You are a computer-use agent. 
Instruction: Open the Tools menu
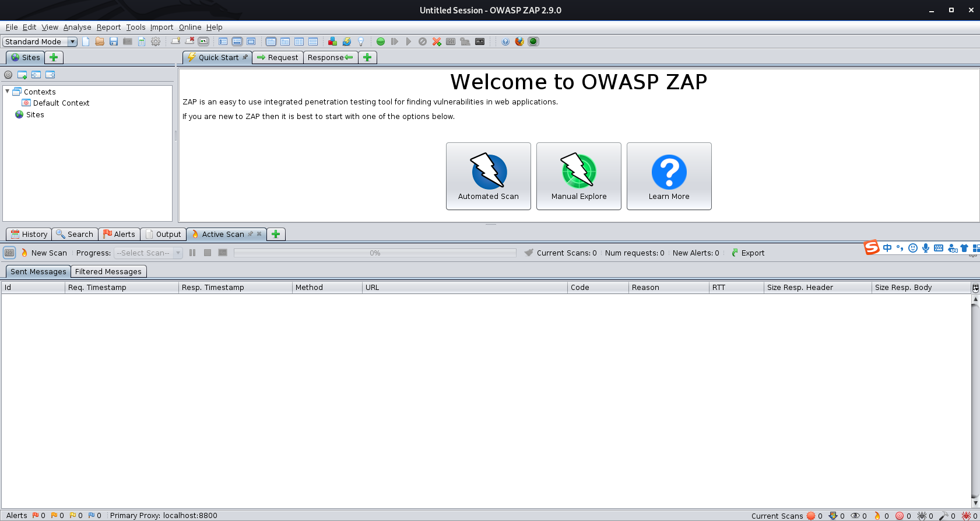136,27
